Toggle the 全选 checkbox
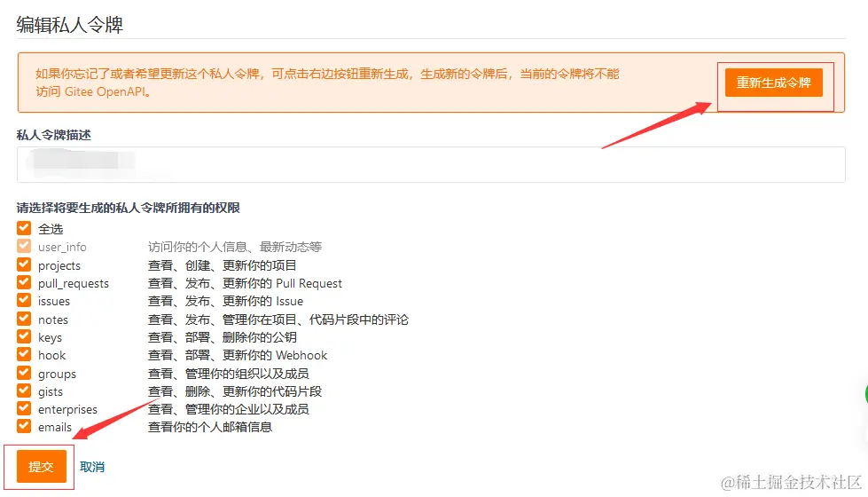The image size is (868, 497). (24, 228)
